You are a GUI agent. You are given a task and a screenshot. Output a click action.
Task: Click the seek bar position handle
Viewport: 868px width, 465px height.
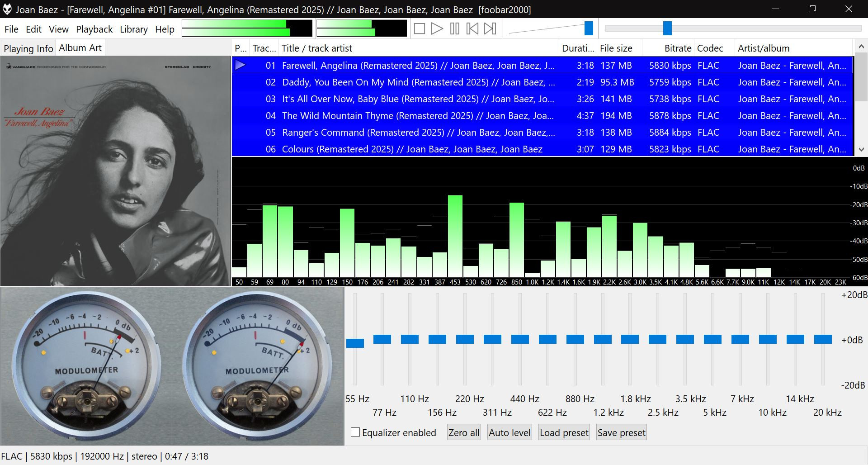(667, 28)
